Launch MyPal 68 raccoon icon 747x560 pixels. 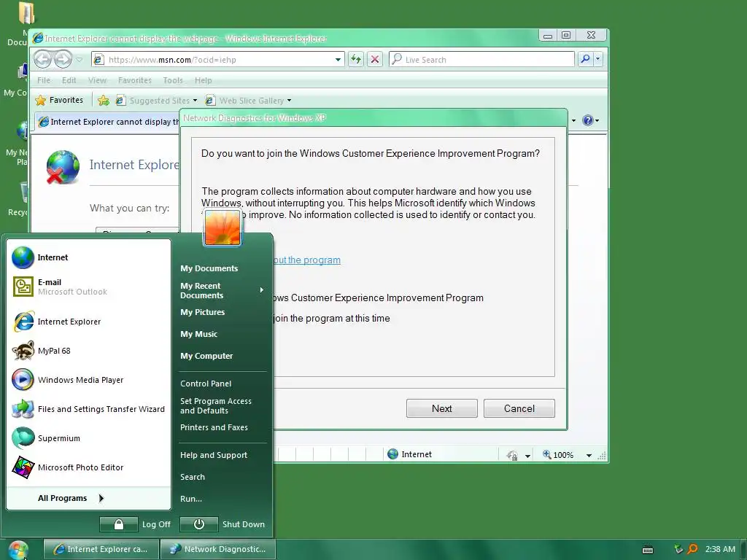click(x=23, y=351)
